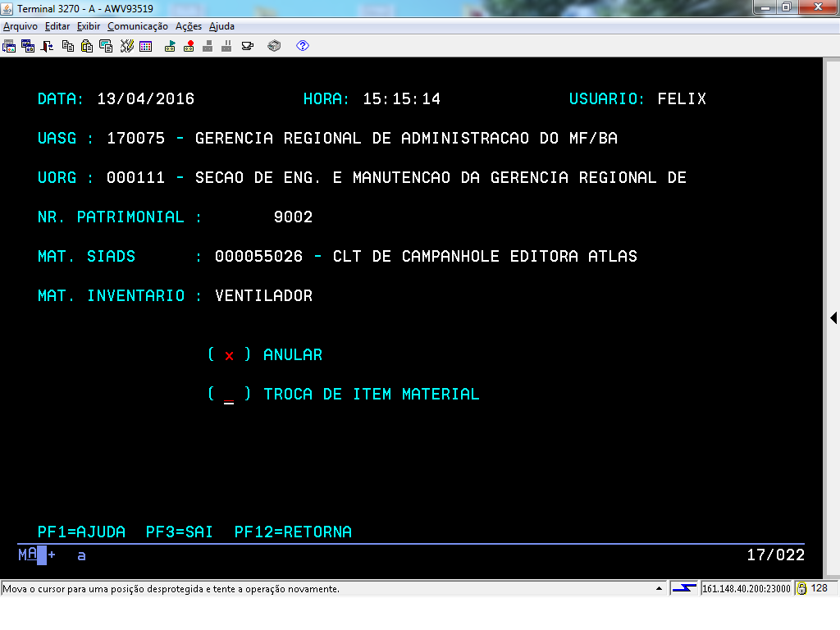Viewport: 840px width, 630px height.
Task: Click the UASG code 170075
Action: click(135, 138)
